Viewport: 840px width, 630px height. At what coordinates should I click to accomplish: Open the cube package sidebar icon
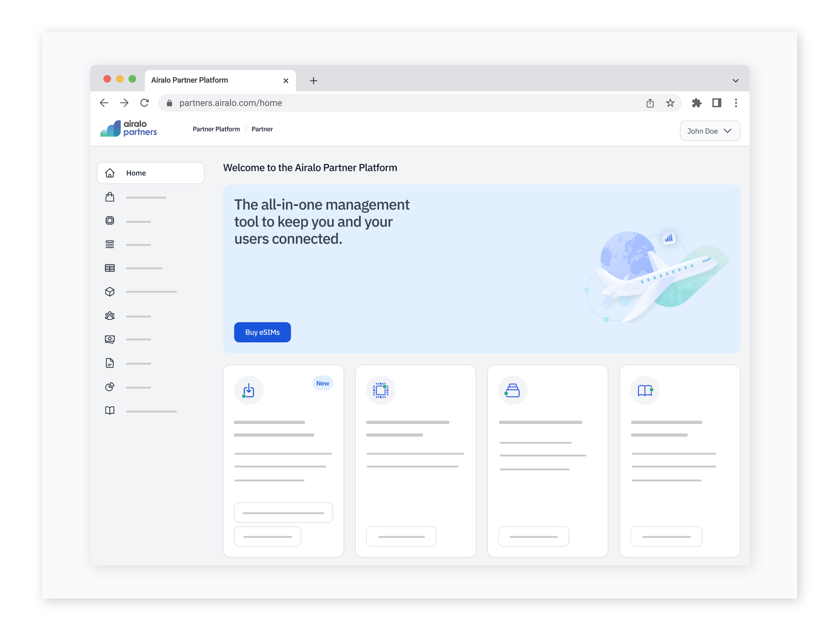(110, 292)
